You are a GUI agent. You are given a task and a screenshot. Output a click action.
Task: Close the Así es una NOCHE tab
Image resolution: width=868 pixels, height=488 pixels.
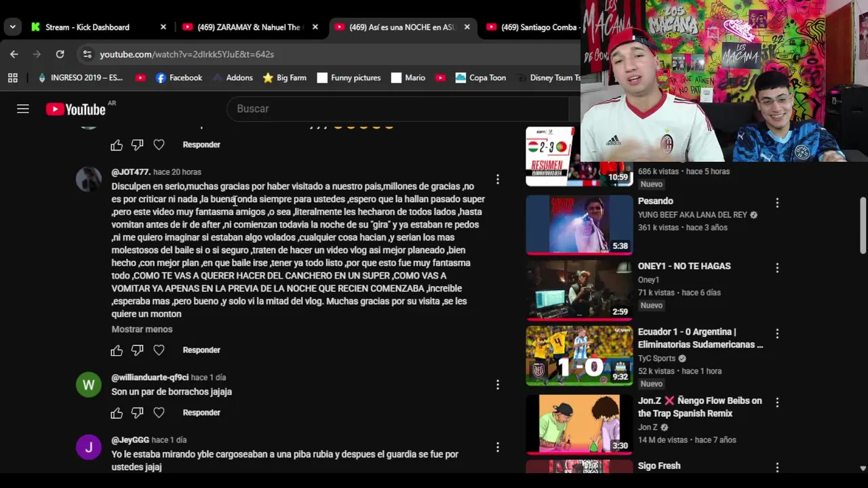[467, 27]
